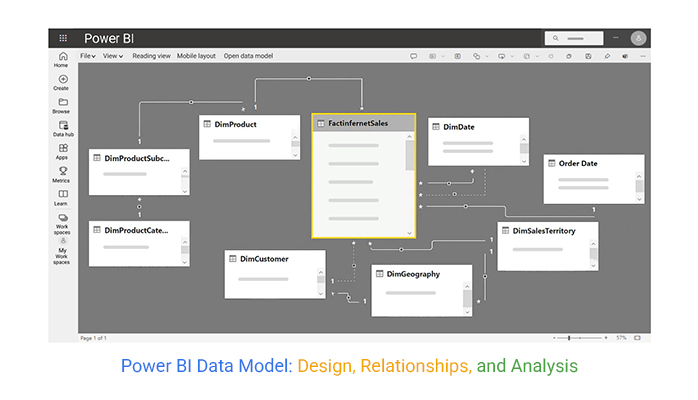698x400 pixels.
Task: Go to Home in the sidebar
Action: click(x=62, y=60)
